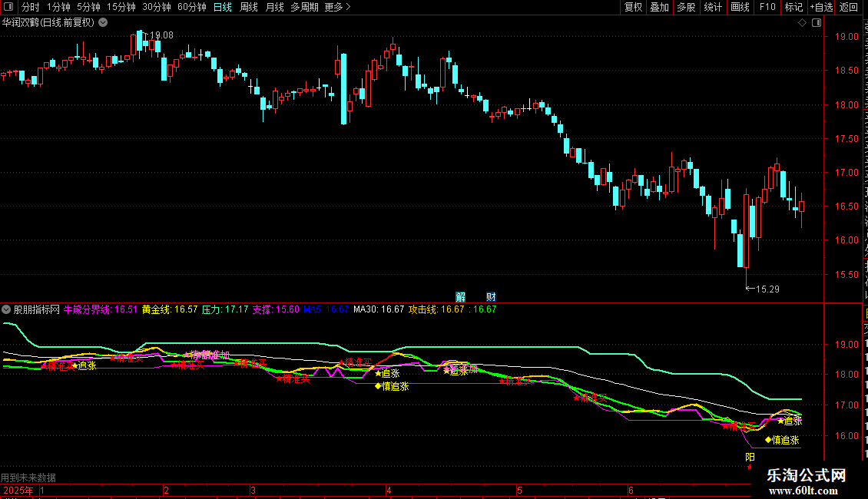Screen dimensions: 868x499
Task: Open the 解 info marker
Action: tap(461, 297)
